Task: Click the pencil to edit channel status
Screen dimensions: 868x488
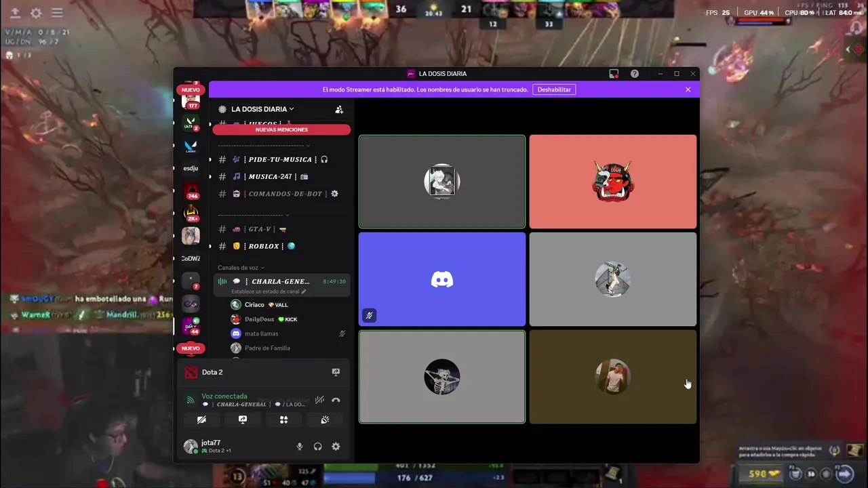Action: 304,291
